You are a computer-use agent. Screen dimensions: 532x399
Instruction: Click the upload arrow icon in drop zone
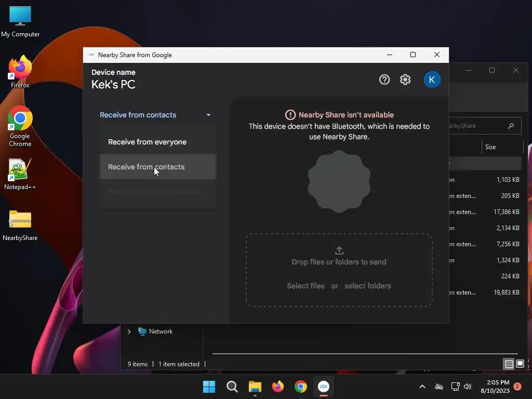click(339, 250)
